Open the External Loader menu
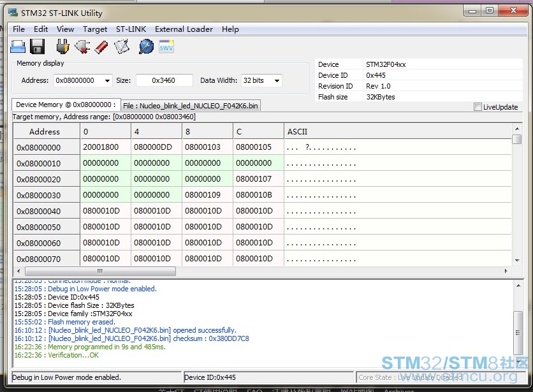Screen dimensions: 533x392 (184, 29)
